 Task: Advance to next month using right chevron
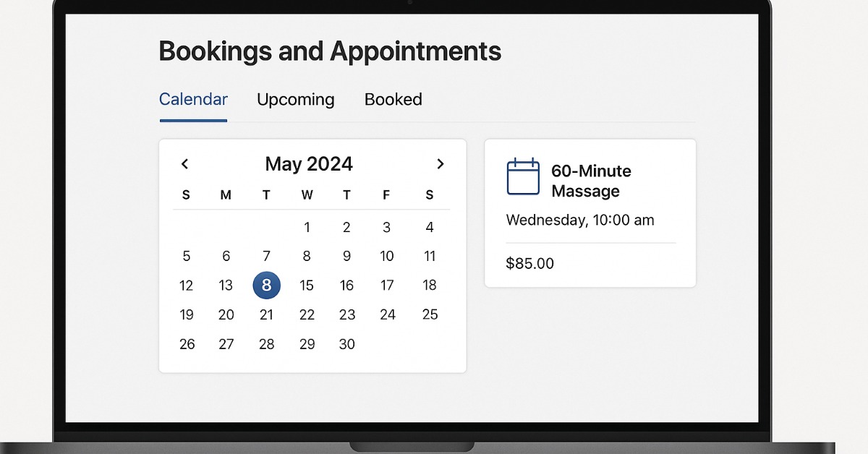(440, 164)
